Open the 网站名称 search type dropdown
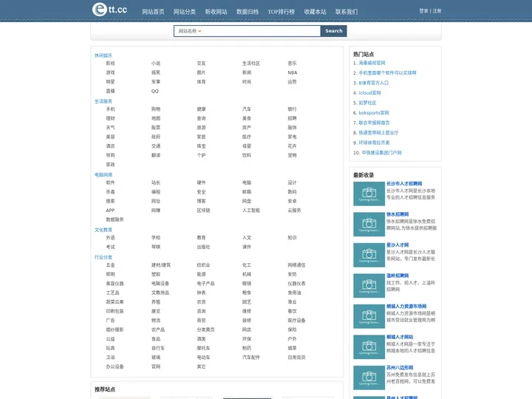 point(190,31)
